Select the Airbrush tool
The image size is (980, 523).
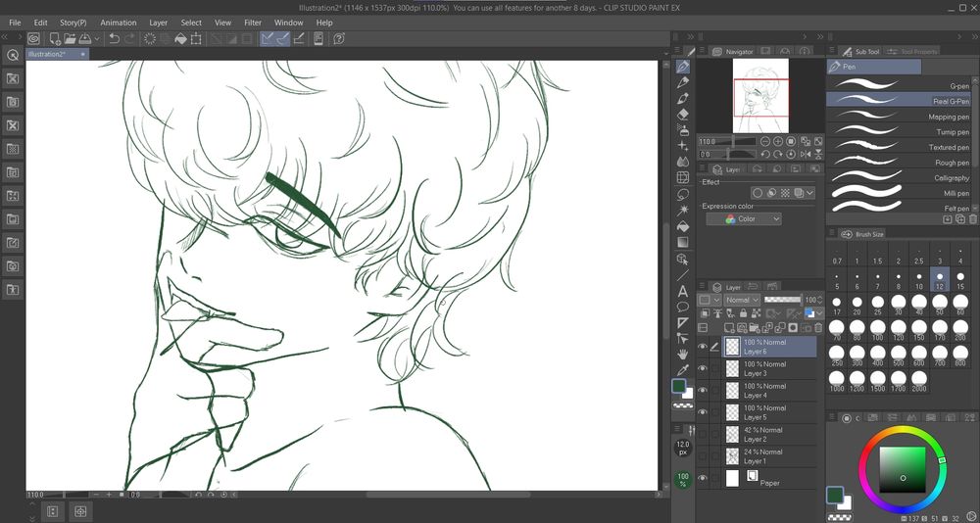tap(683, 130)
